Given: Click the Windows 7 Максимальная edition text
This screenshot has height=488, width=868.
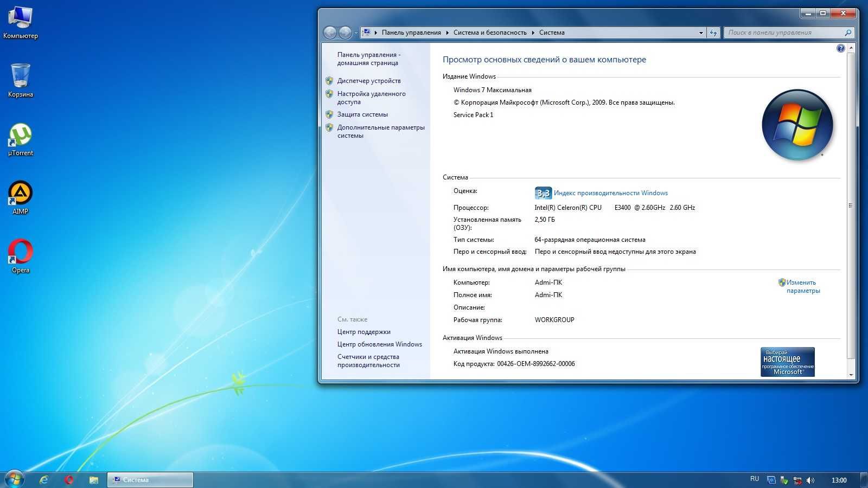Looking at the screenshot, I should pyautogui.click(x=493, y=90).
